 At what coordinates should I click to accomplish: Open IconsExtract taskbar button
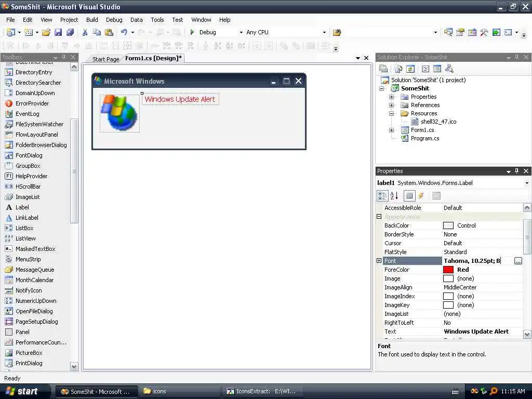click(262, 392)
